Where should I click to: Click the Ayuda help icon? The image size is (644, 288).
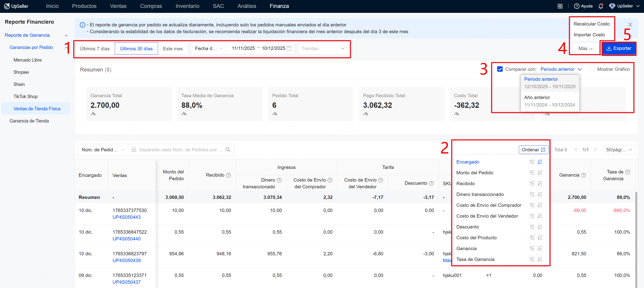pyautogui.click(x=577, y=6)
